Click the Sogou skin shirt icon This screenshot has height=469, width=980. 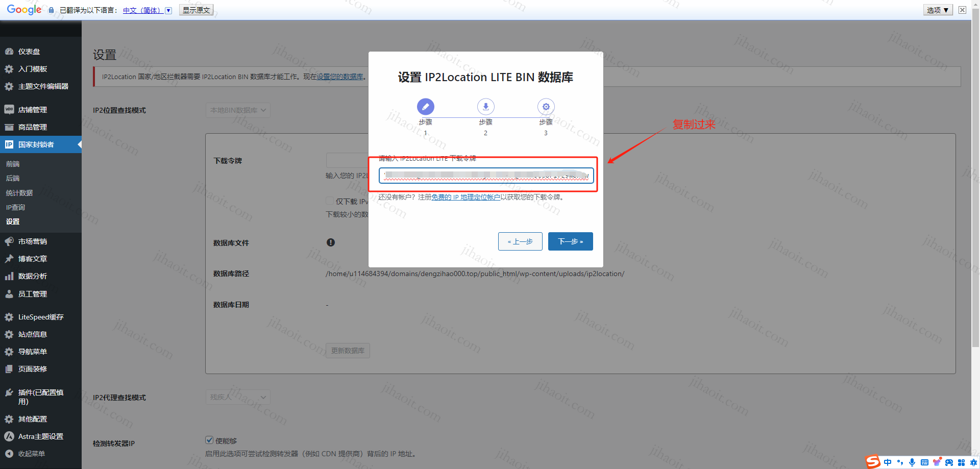pyautogui.click(x=937, y=462)
